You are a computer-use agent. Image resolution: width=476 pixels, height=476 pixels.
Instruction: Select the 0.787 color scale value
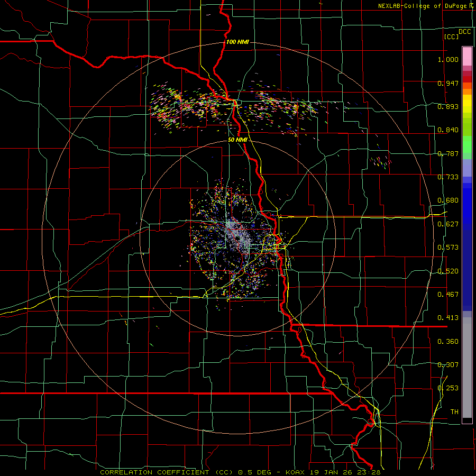tap(448, 153)
